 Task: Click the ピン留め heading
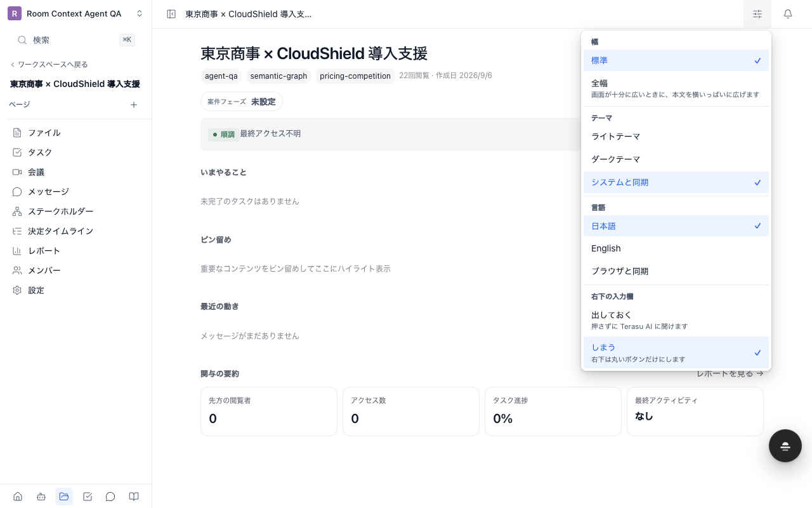coord(216,239)
